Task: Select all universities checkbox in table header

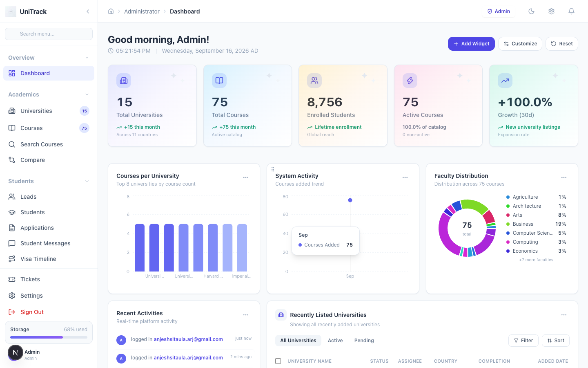Action: 278,361
